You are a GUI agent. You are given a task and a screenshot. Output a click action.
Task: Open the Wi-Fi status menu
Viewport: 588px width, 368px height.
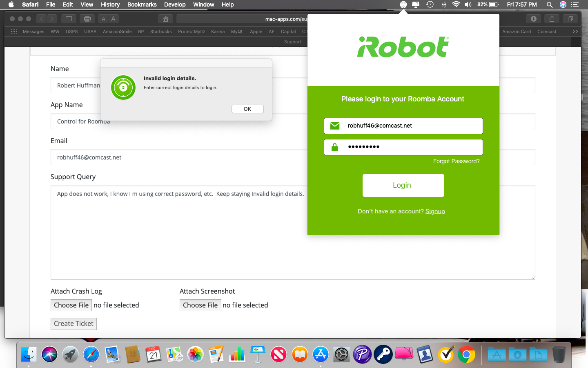click(456, 4)
